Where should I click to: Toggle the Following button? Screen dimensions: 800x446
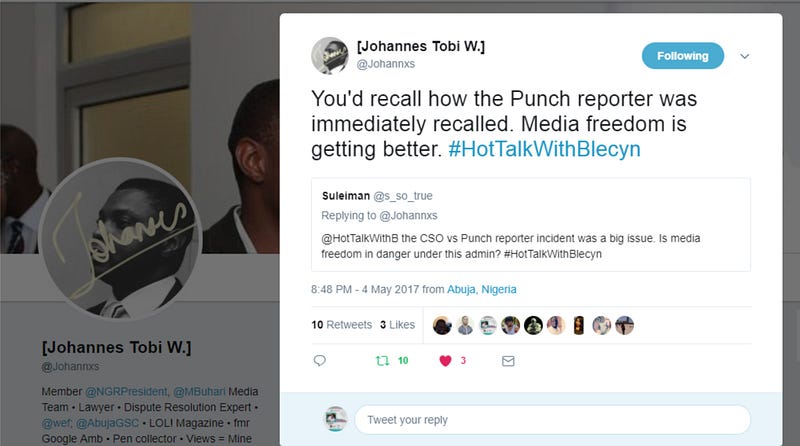click(x=683, y=56)
